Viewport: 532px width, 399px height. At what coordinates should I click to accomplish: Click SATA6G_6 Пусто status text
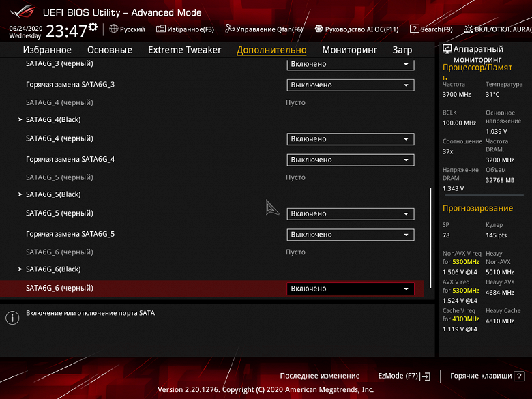click(x=295, y=252)
